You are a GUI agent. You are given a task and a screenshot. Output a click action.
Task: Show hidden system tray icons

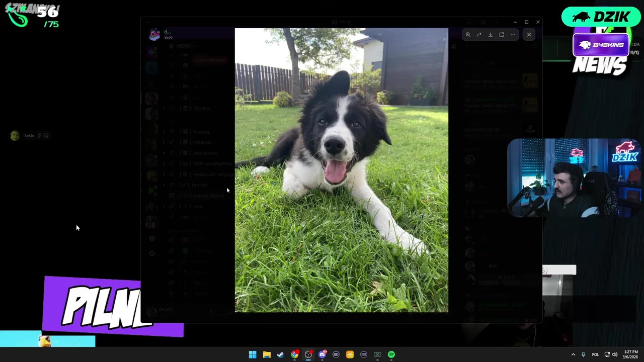click(x=573, y=354)
